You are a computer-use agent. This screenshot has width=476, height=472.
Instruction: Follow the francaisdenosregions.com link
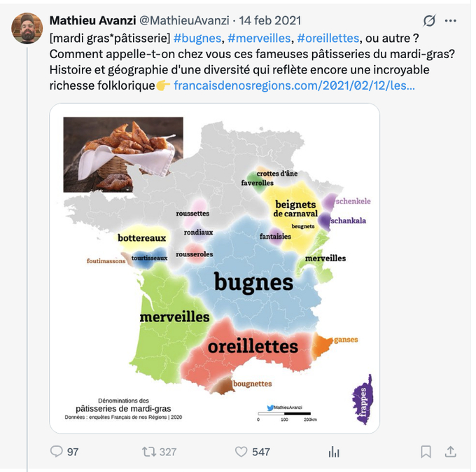click(294, 86)
